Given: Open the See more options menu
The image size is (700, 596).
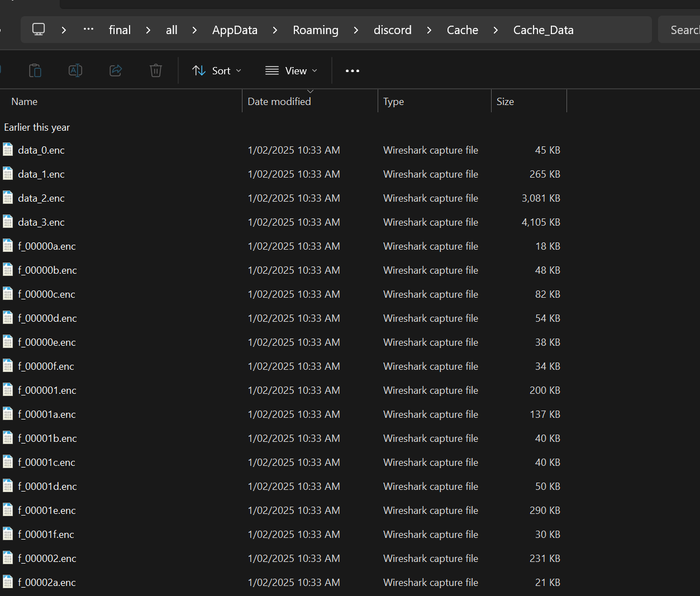Looking at the screenshot, I should click(x=353, y=71).
